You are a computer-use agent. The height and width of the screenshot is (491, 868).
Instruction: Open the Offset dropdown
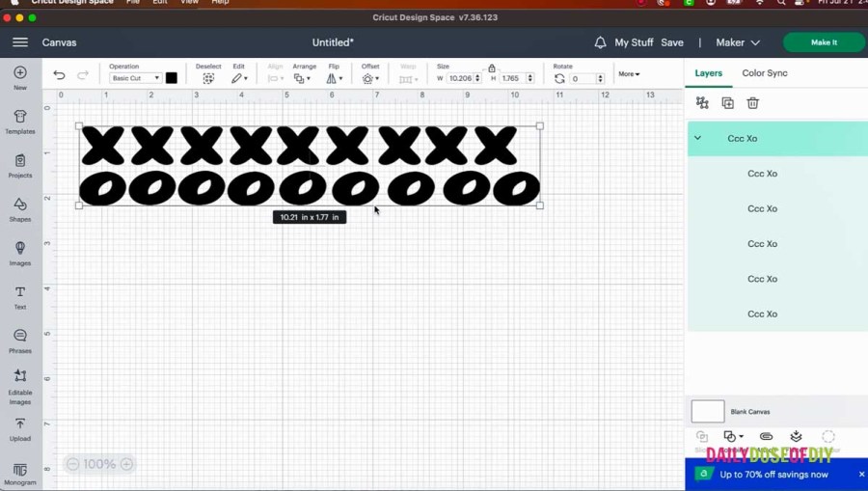370,78
